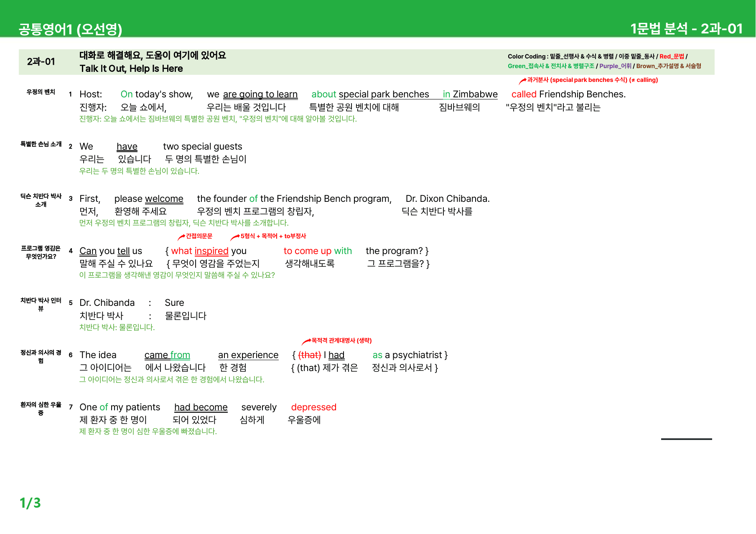Click 'as a psychiatrist }'
The image size is (756, 534).
tap(410, 355)
